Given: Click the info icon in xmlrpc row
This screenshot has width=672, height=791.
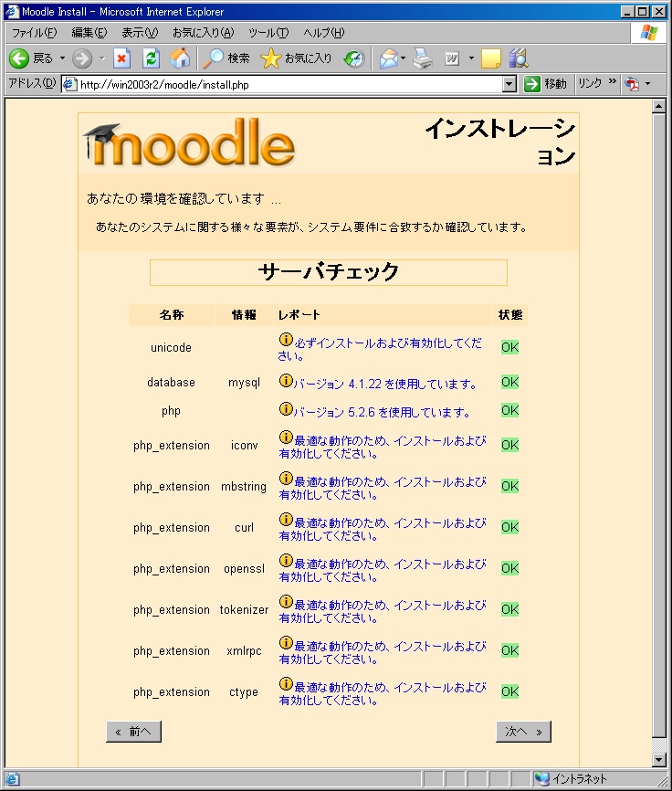Looking at the screenshot, I should (286, 642).
